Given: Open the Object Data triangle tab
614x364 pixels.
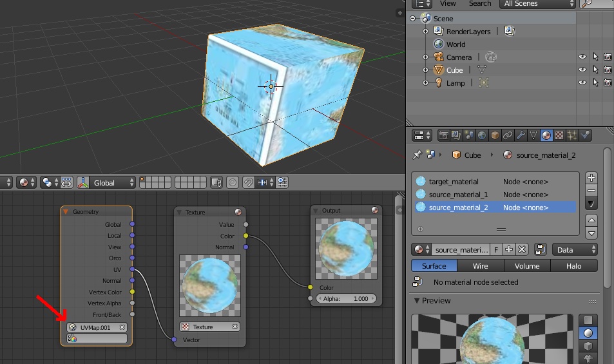Looking at the screenshot, I should [533, 135].
